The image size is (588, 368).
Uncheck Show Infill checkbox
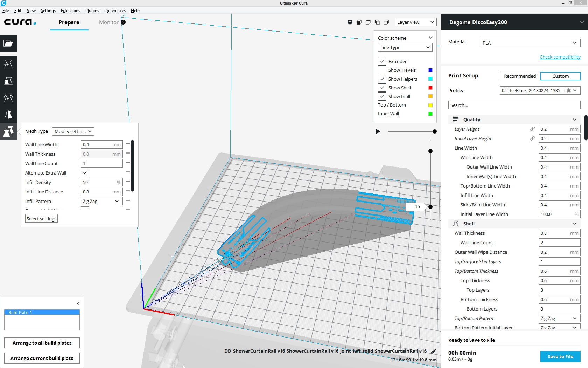382,96
